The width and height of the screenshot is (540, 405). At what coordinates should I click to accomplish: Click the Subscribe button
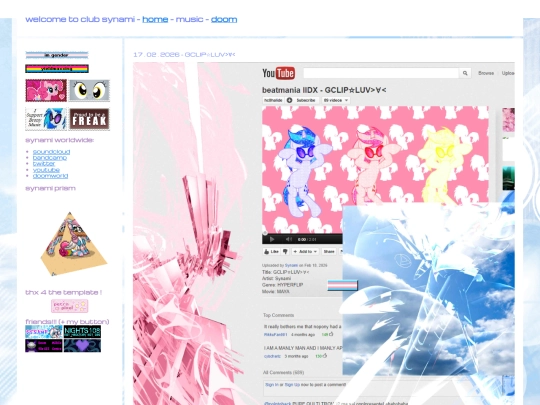tap(302, 100)
